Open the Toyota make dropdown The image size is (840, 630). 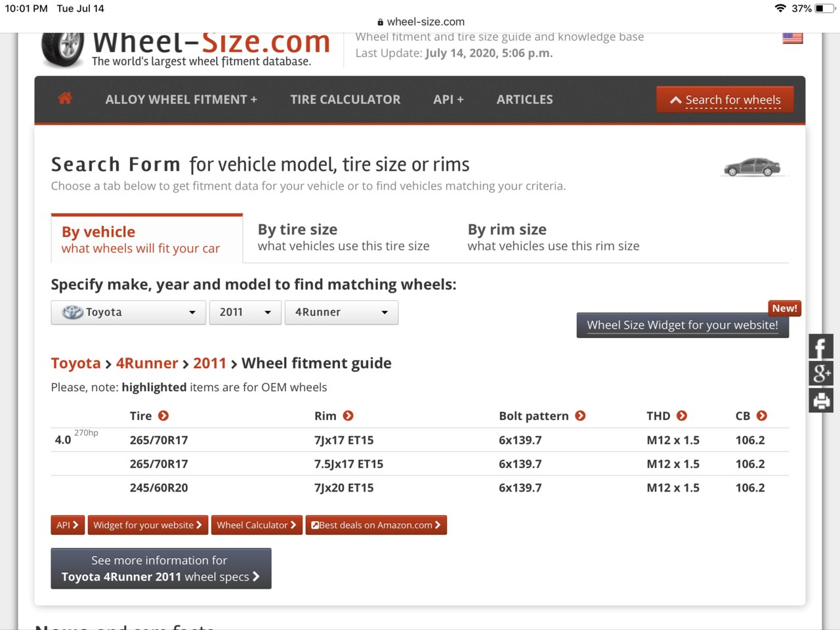pos(129,312)
